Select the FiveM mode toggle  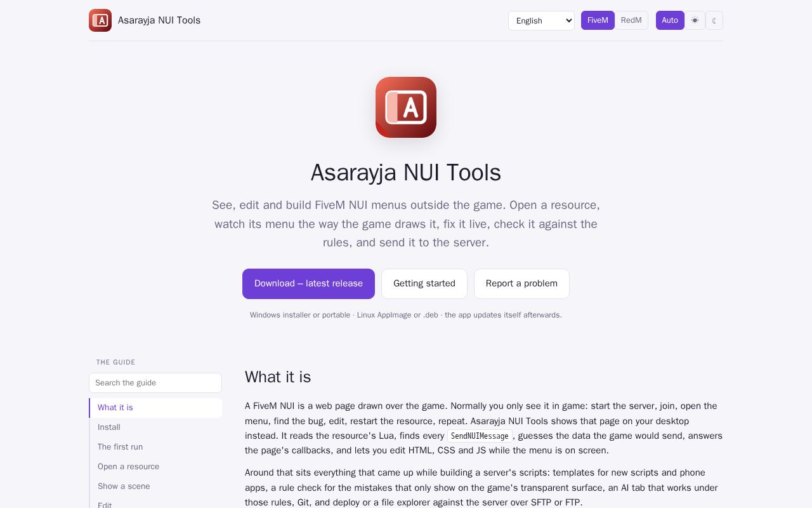coord(598,20)
